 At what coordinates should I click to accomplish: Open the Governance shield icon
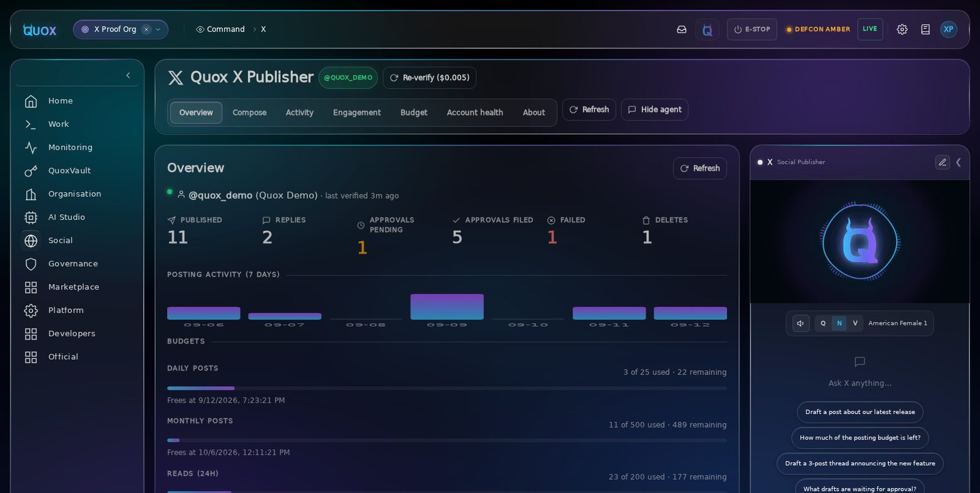31,264
